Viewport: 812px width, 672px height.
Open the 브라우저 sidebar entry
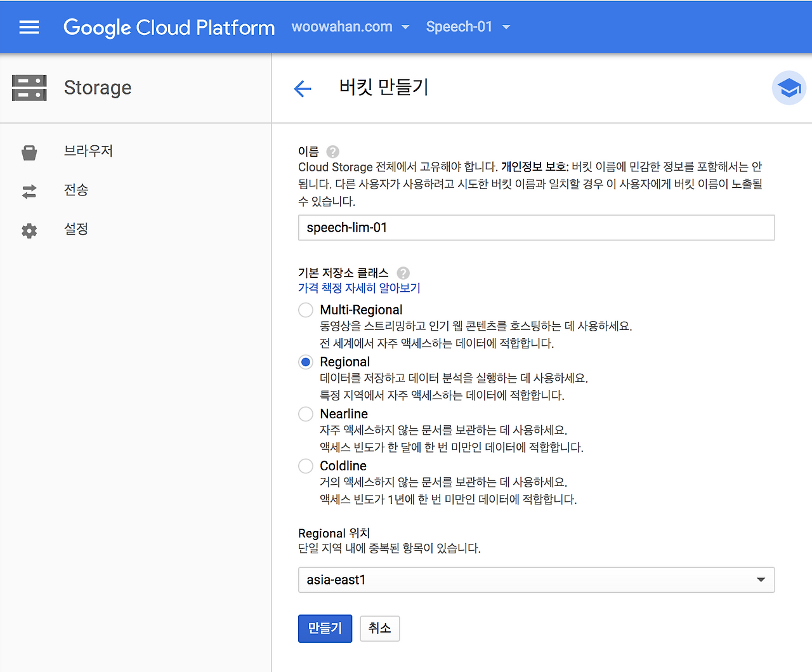[x=88, y=151]
